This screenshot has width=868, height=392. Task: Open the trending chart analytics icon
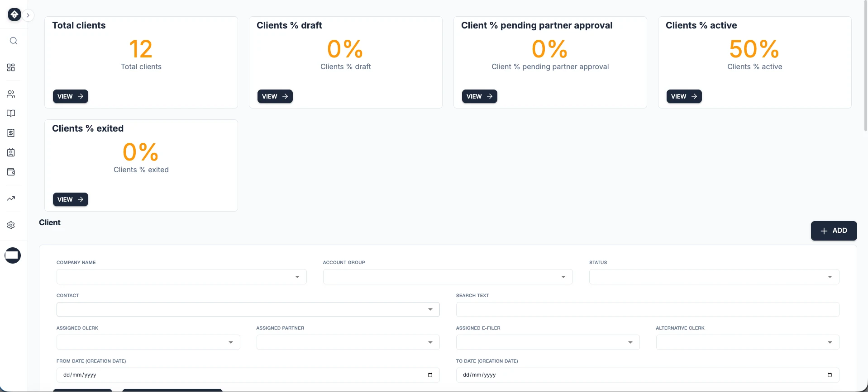click(11, 198)
